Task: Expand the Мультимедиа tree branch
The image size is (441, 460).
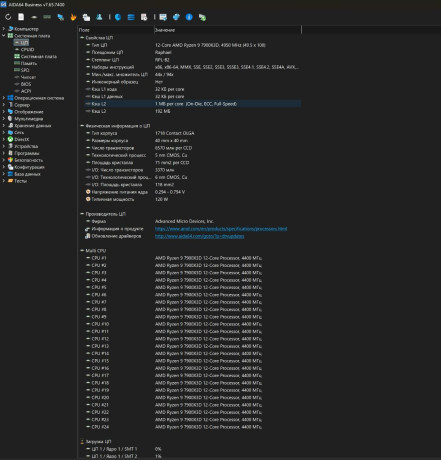Action: (4, 119)
